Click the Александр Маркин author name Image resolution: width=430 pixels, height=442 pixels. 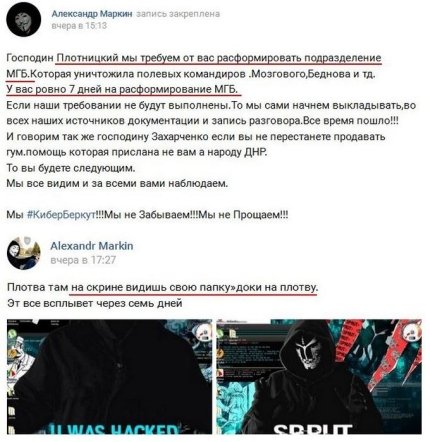point(92,14)
